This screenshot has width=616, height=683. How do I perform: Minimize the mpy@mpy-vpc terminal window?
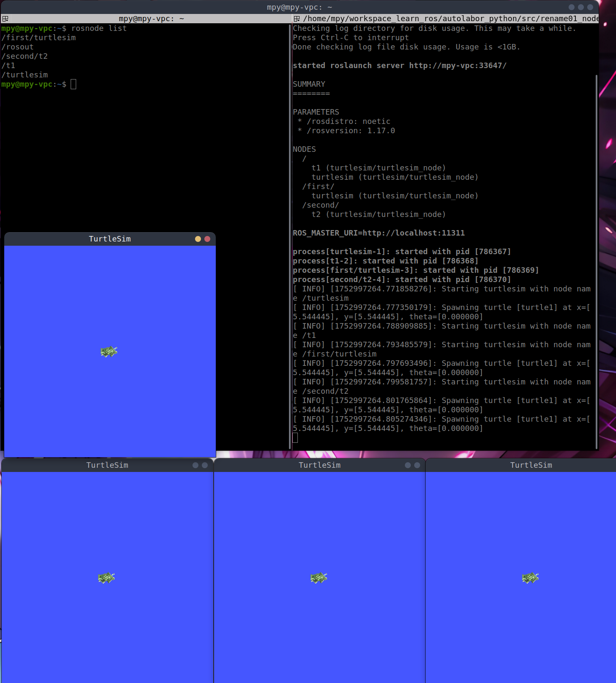572,7
